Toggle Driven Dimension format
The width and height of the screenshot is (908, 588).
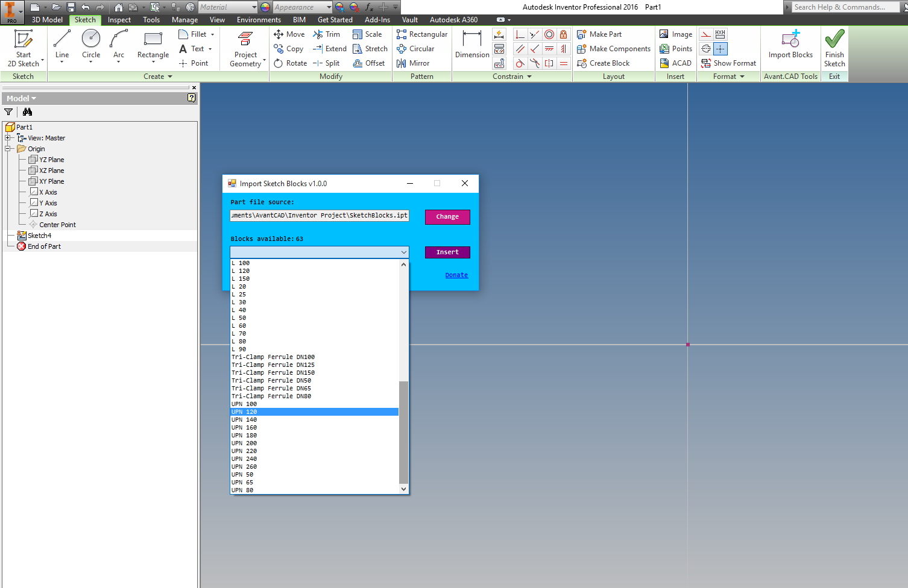click(720, 34)
